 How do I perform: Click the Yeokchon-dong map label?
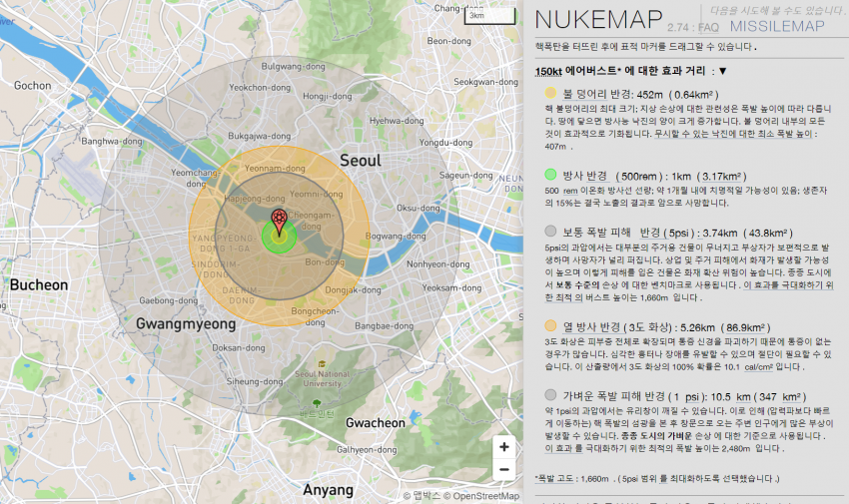(x=260, y=88)
